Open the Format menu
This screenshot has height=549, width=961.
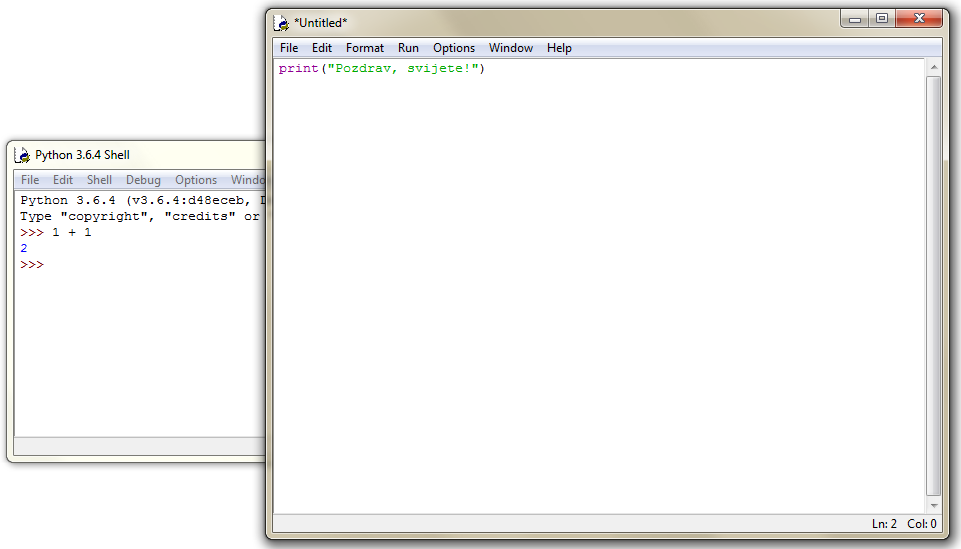(365, 48)
